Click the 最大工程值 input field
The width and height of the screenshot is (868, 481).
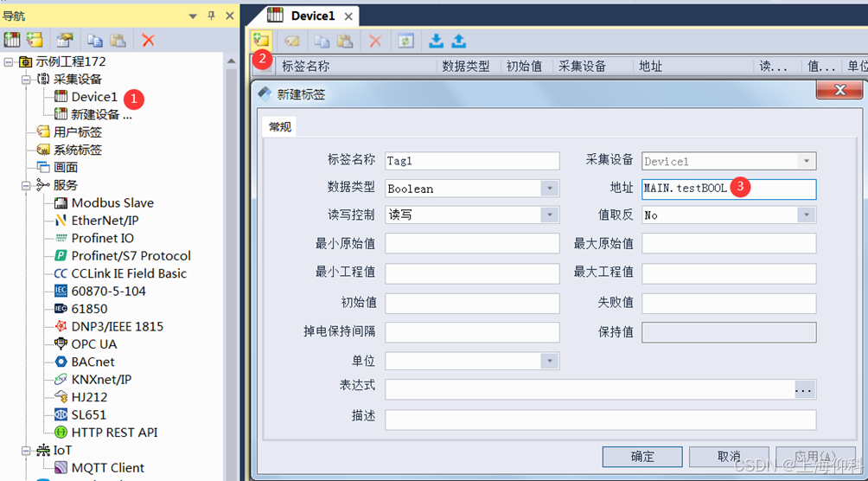pyautogui.click(x=729, y=273)
